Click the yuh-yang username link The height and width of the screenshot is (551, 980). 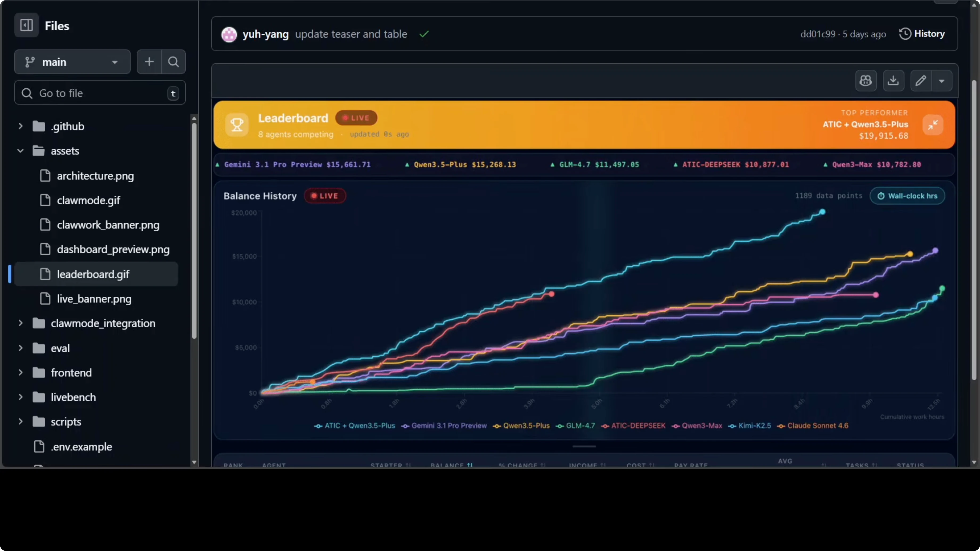coord(265,34)
